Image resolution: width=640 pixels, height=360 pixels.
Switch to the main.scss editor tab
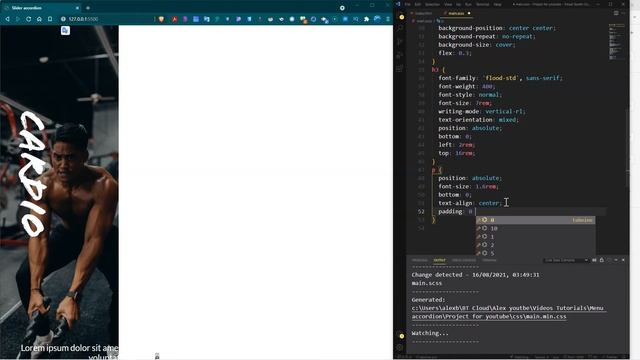point(456,13)
